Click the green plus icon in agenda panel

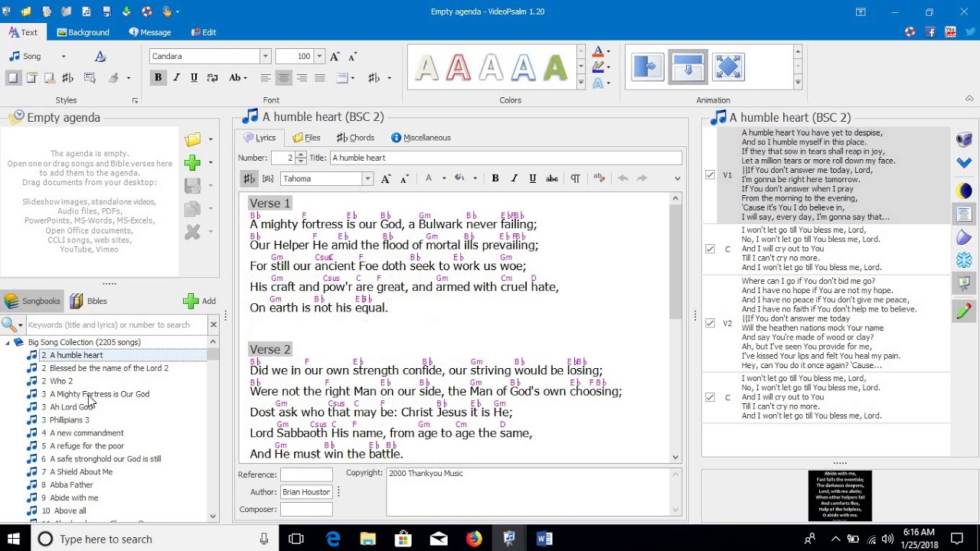192,162
